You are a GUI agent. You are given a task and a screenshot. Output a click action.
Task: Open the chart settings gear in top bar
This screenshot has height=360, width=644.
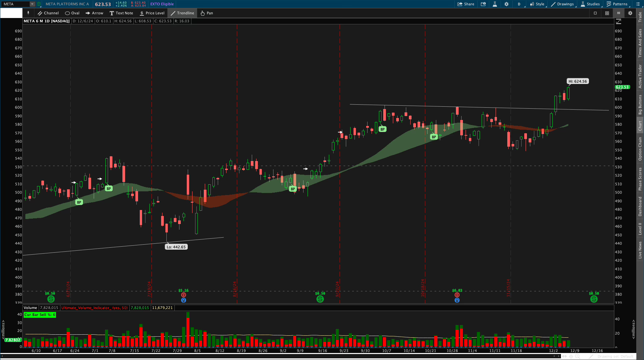click(506, 4)
